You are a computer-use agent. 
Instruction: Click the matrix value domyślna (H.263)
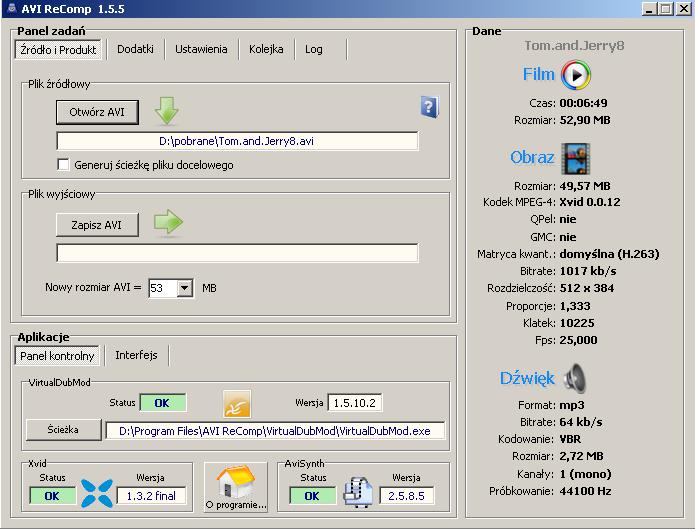point(609,254)
